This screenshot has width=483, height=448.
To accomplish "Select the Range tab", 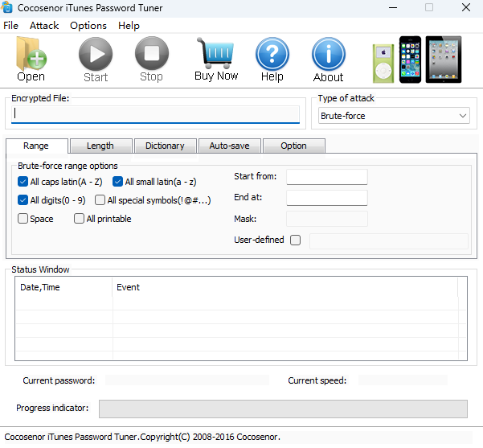I will 36,146.
